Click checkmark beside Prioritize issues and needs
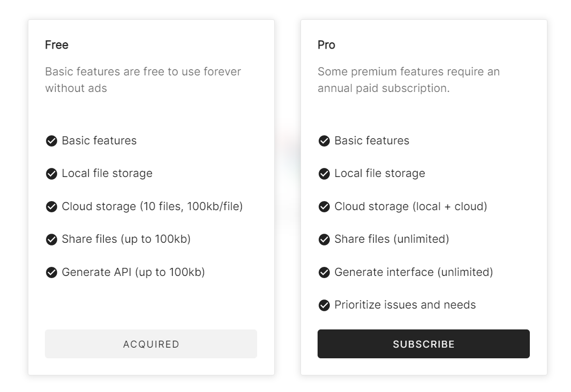Viewport: 571px width, 392px height. coord(324,305)
